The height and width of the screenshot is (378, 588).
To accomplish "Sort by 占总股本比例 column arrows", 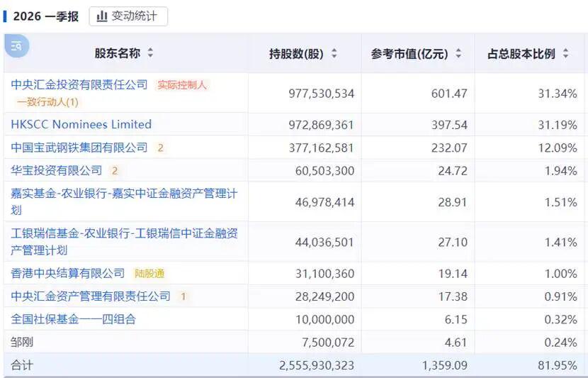I will [565, 54].
